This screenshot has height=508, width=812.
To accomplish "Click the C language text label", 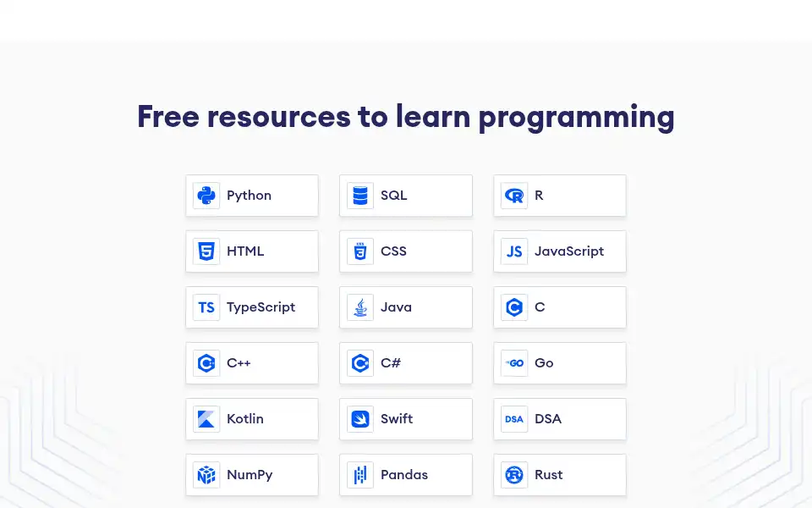I will 540,307.
